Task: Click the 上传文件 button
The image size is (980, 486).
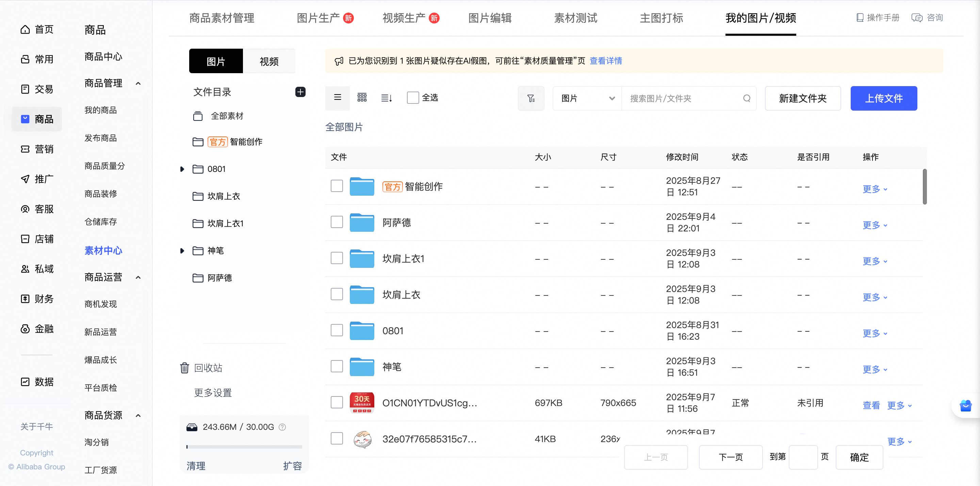Action: [883, 98]
